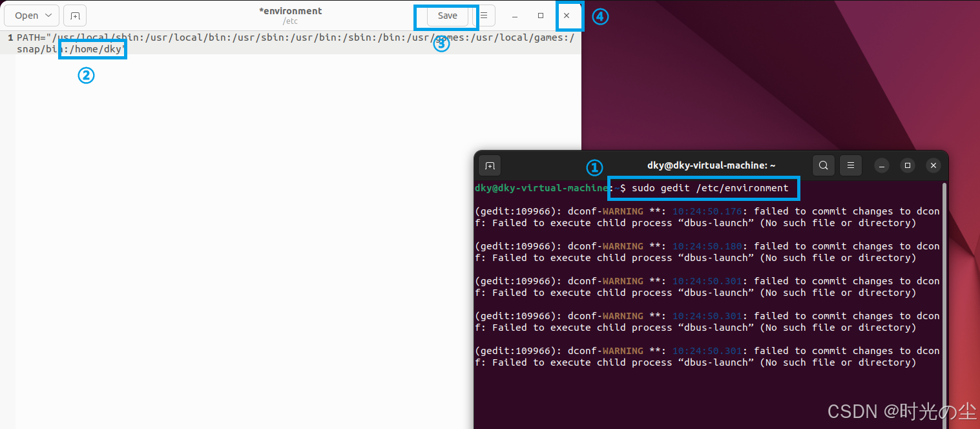Close the terminal window
Viewport: 980px width, 429px height.
coord(933,166)
